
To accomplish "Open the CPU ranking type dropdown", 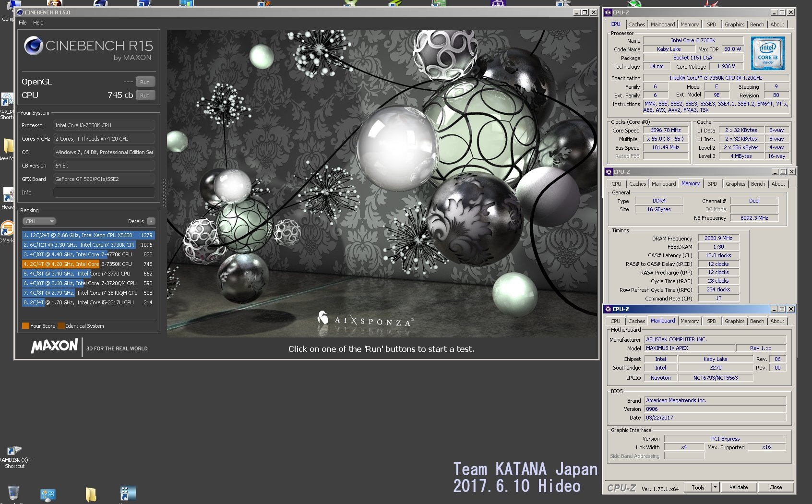I will coord(39,221).
